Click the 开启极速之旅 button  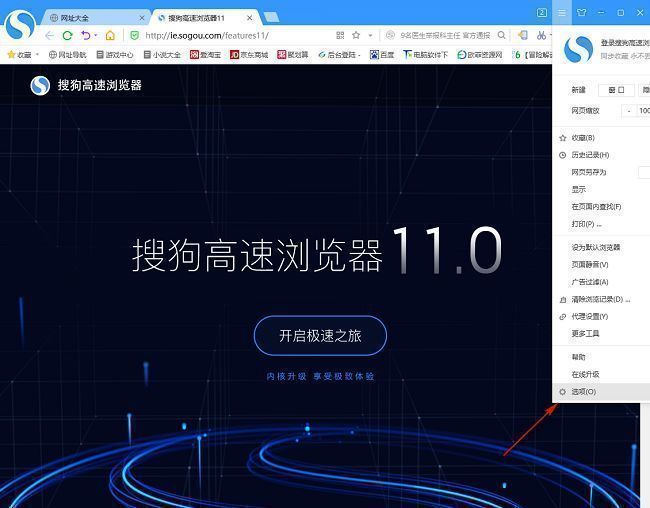[x=320, y=335]
